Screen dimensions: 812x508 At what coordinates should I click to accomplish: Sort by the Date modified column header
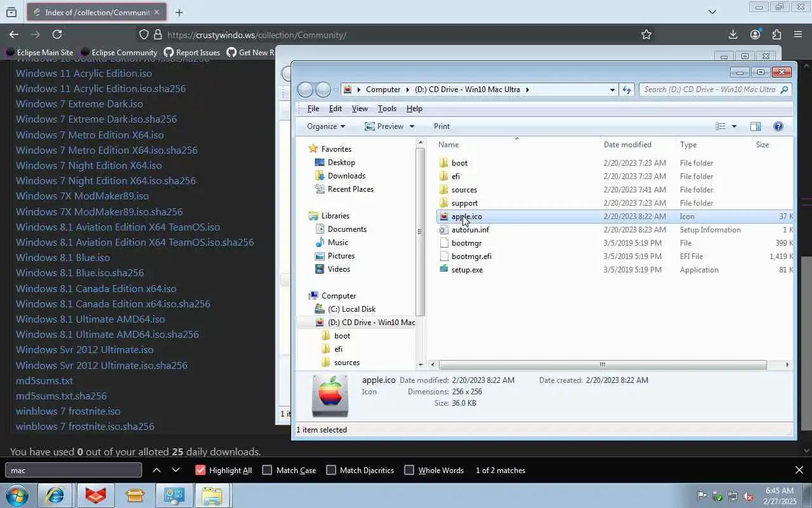click(x=638, y=145)
